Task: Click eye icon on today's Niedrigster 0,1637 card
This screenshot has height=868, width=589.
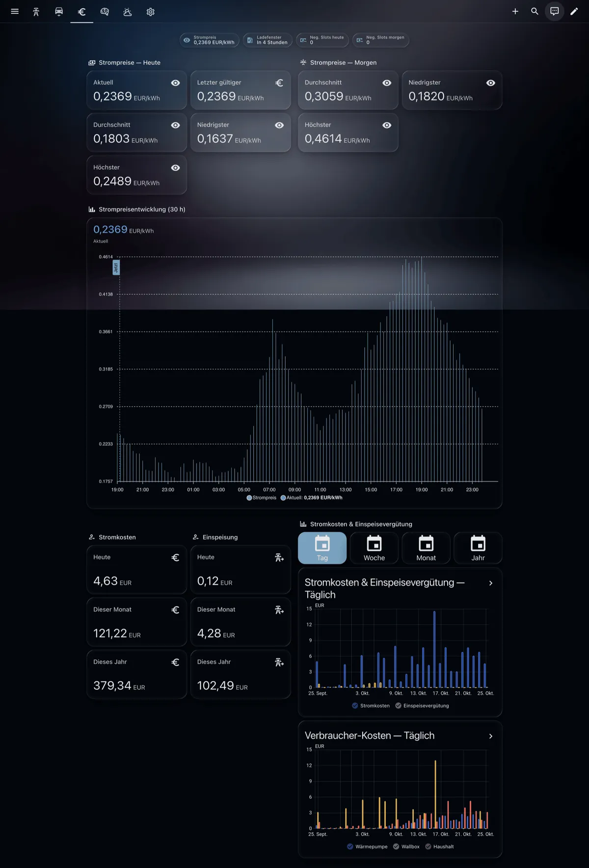Action: coord(279,125)
